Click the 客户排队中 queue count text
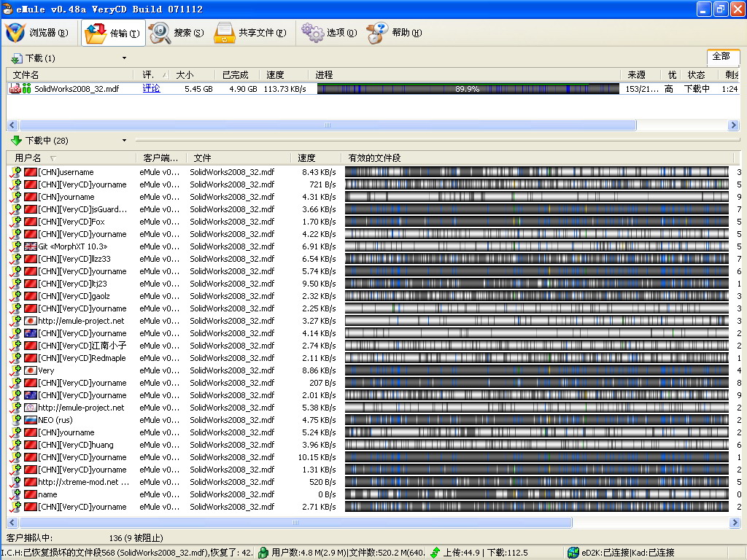The height and width of the screenshot is (560, 747). 85,537
